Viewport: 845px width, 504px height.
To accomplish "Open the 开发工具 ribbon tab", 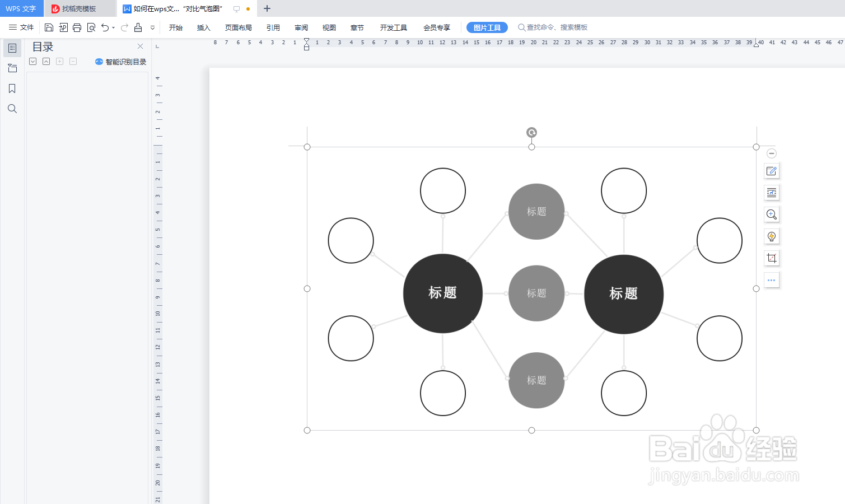I will click(x=394, y=27).
